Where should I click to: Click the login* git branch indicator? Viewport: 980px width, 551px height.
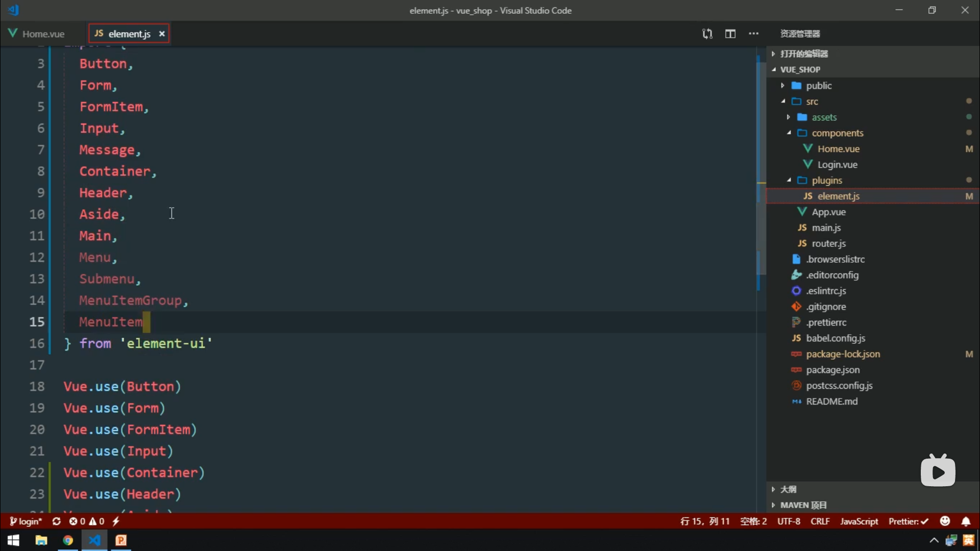(26, 521)
